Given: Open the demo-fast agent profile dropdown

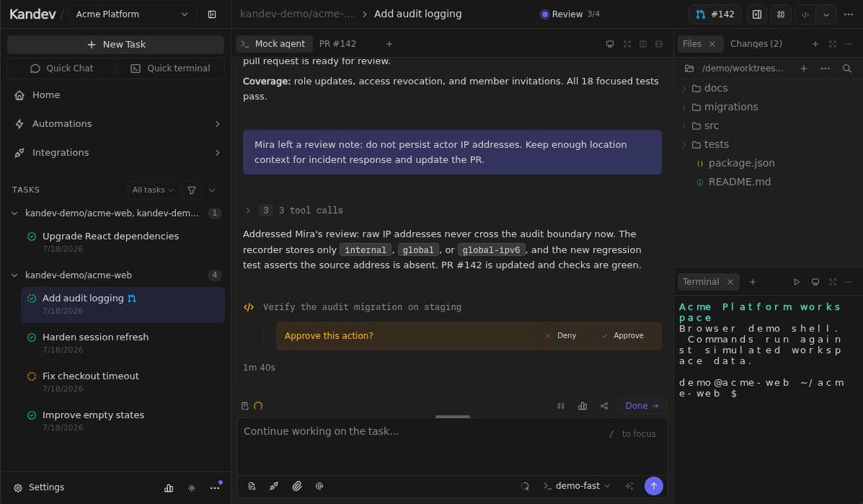Looking at the screenshot, I should click(x=577, y=487).
